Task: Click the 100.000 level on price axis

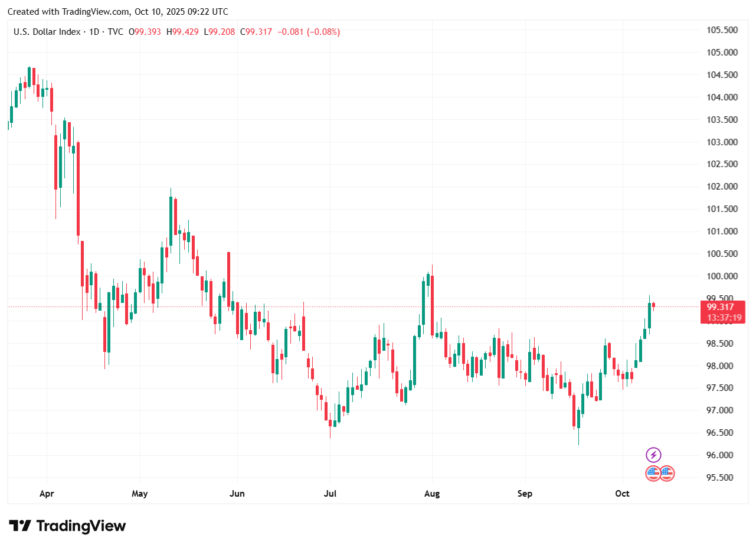Action: pyautogui.click(x=722, y=276)
